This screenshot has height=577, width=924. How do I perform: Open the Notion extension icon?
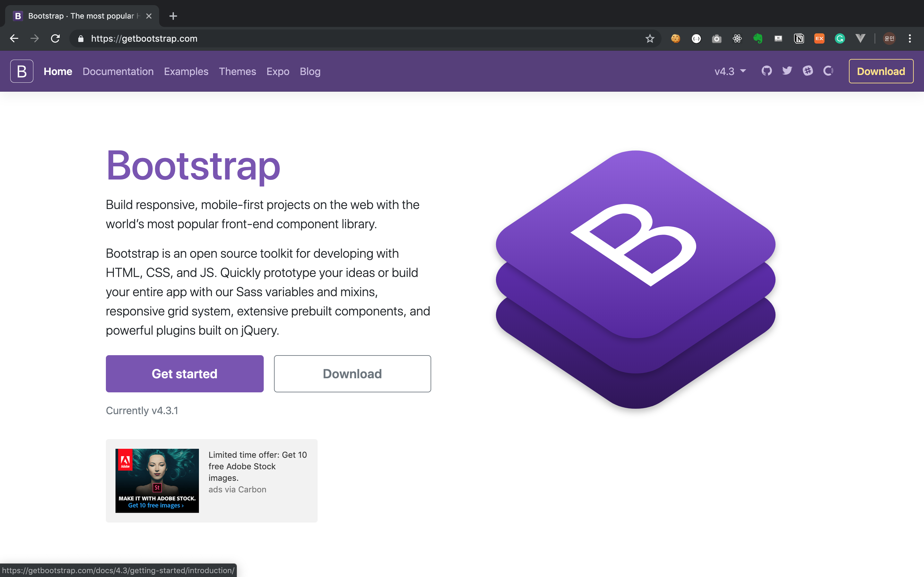[x=799, y=38]
